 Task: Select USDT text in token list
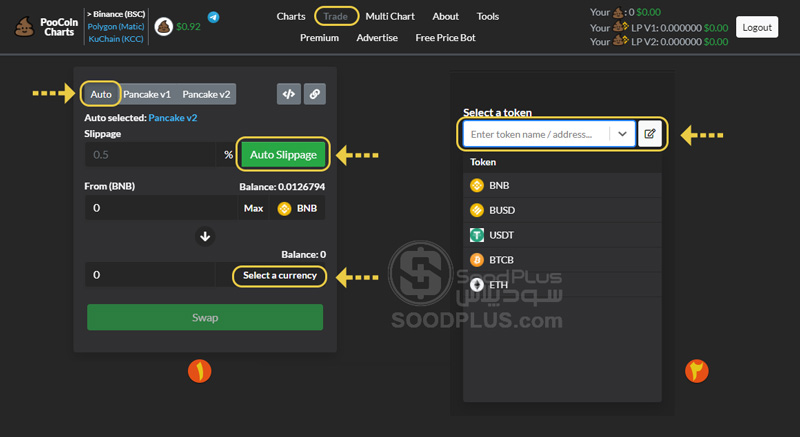pos(502,235)
